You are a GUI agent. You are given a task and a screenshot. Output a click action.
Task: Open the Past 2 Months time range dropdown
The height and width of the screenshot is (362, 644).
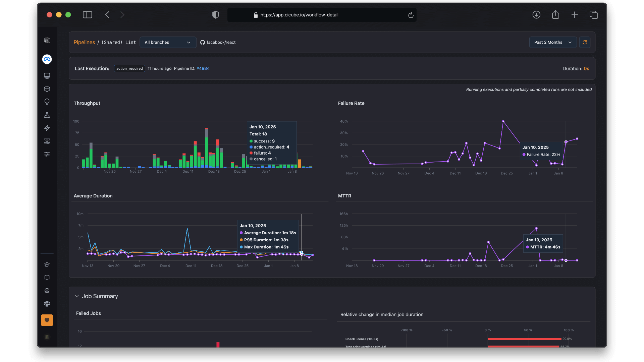pos(552,42)
